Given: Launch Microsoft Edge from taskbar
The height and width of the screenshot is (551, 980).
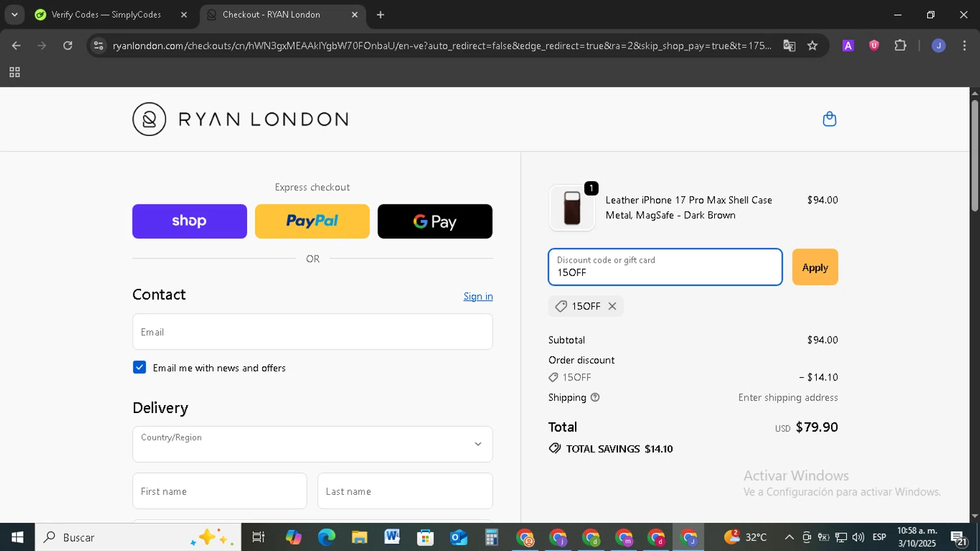Looking at the screenshot, I should point(326,537).
